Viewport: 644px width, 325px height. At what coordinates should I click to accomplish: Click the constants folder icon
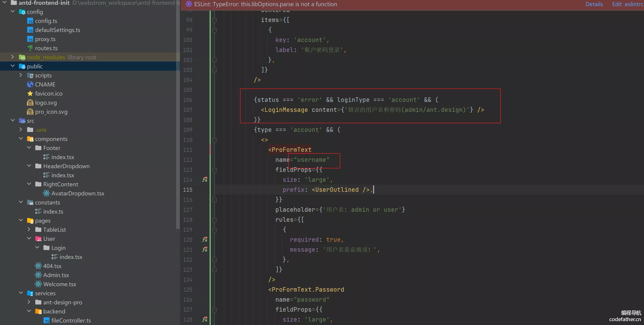[x=30, y=202]
